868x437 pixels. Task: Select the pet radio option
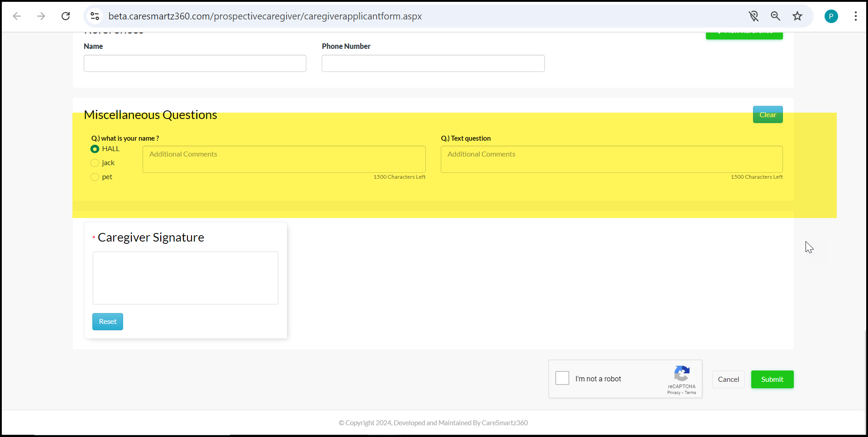click(95, 177)
